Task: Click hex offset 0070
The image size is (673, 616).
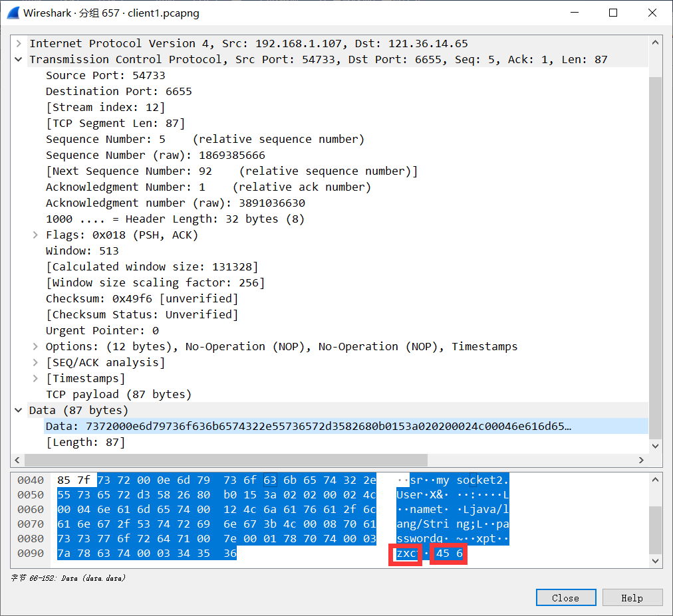Action: (31, 524)
